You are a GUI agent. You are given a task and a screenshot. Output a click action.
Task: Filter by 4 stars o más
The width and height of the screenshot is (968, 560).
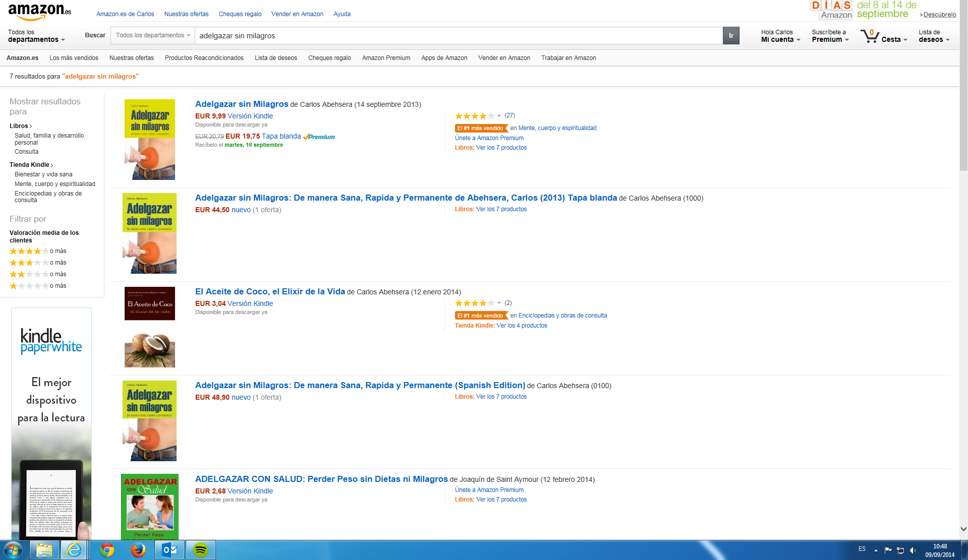(38, 251)
